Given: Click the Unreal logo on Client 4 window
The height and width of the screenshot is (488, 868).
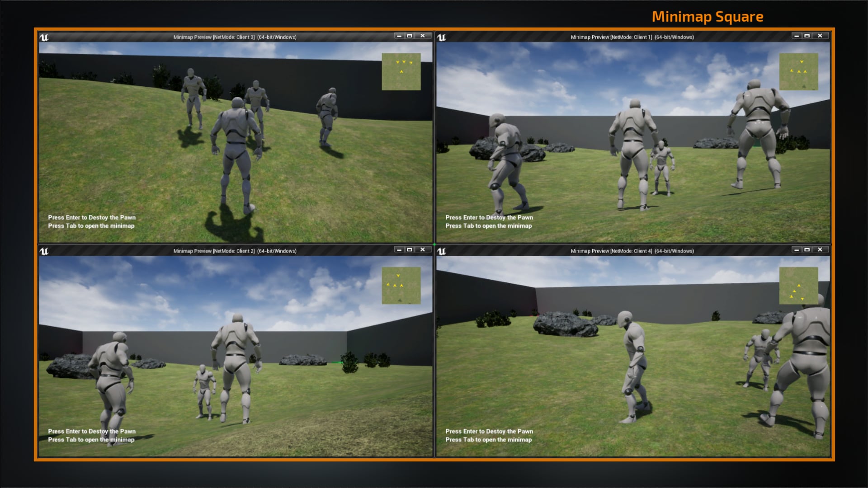Looking at the screenshot, I should point(441,251).
